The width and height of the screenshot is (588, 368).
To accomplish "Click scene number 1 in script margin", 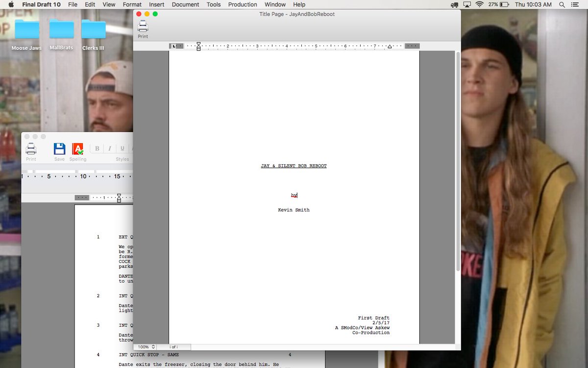I will (x=98, y=237).
